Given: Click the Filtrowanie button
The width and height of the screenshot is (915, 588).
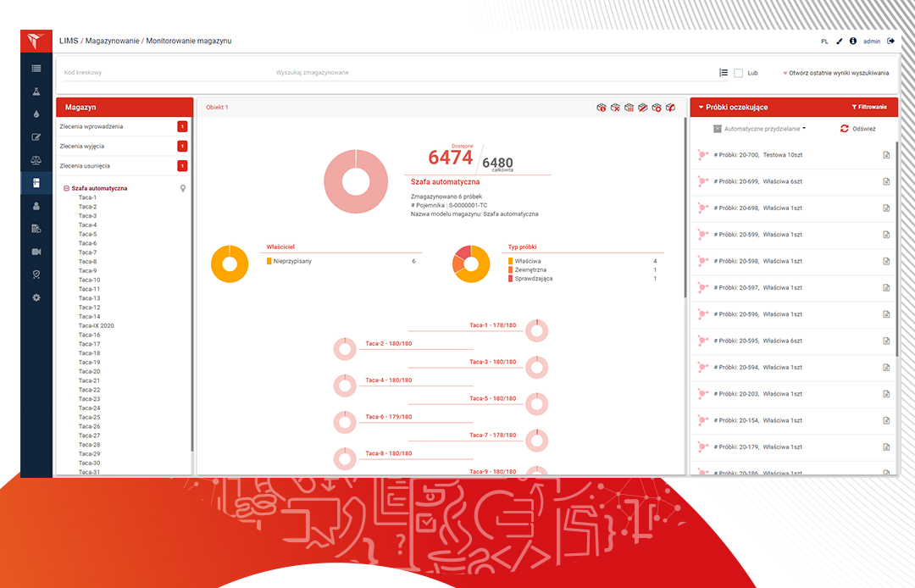Looking at the screenshot, I should point(868,108).
